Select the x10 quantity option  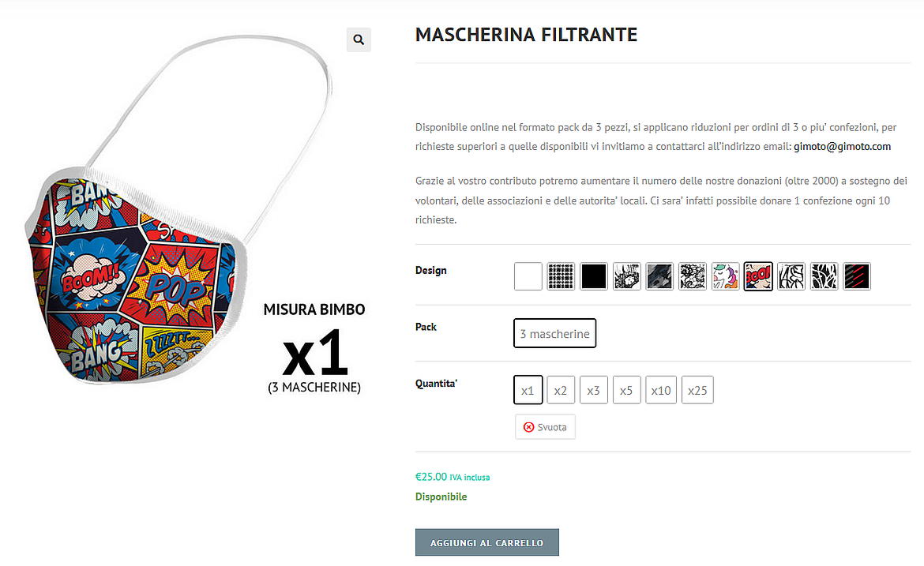[660, 390]
